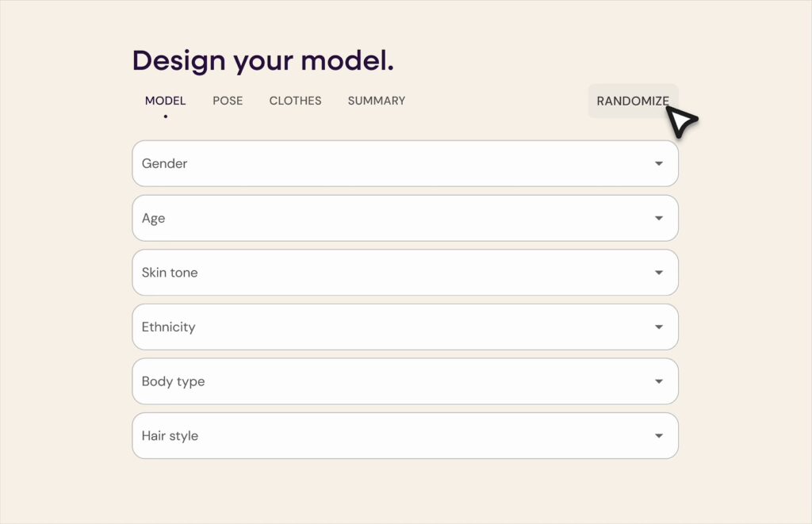Go to the CLOTHES tab
812x524 pixels.
coord(295,101)
